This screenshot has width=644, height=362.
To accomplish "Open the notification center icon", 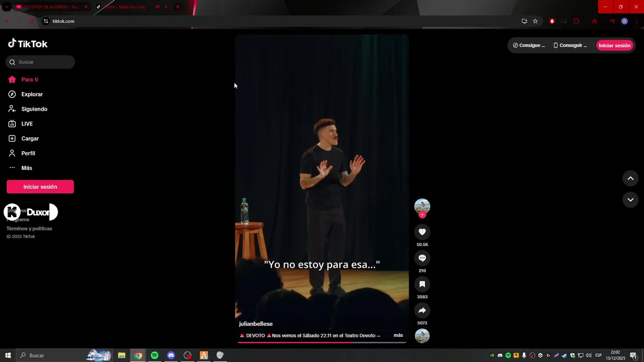I will click(x=633, y=355).
